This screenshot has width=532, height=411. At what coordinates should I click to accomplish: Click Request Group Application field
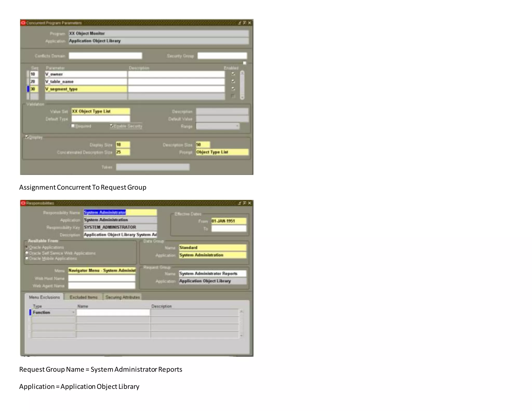pos(212,281)
